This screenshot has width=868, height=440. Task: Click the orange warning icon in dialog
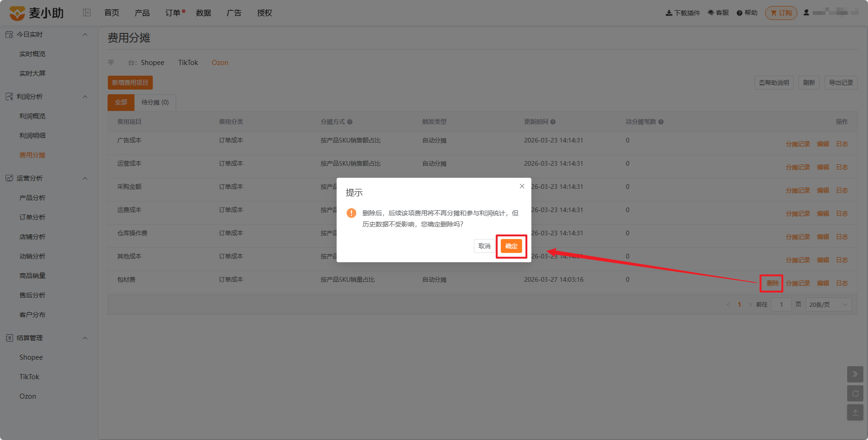351,213
